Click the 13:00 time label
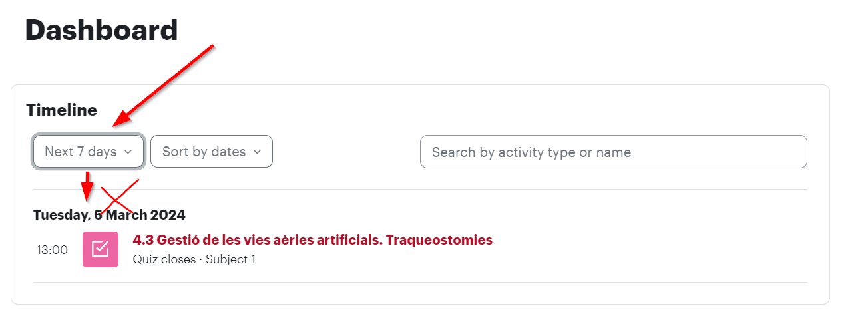The width and height of the screenshot is (868, 312). click(52, 250)
